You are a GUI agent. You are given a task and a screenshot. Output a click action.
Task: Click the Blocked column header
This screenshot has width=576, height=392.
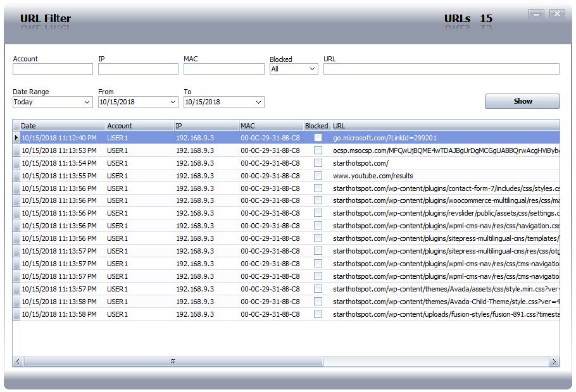318,126
